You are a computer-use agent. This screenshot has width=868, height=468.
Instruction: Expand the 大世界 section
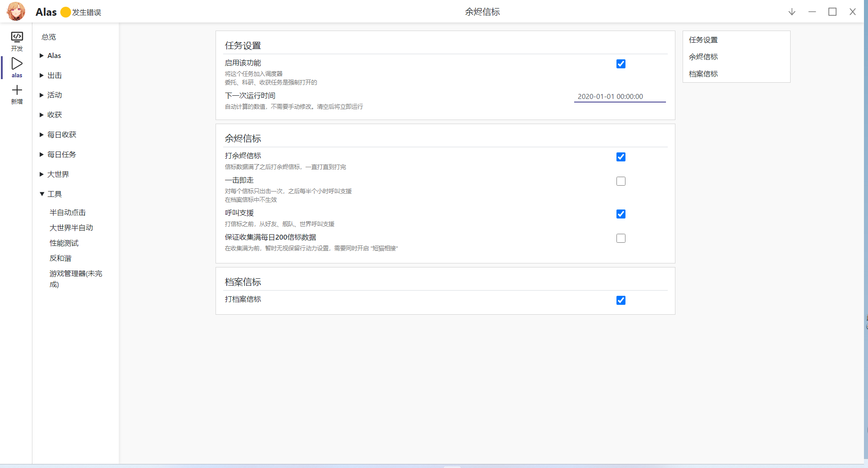point(58,174)
